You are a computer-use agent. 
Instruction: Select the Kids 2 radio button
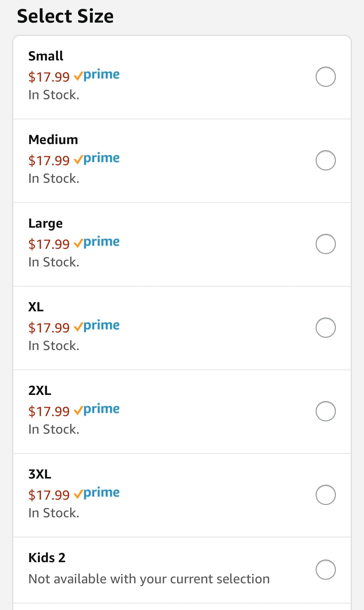(326, 570)
